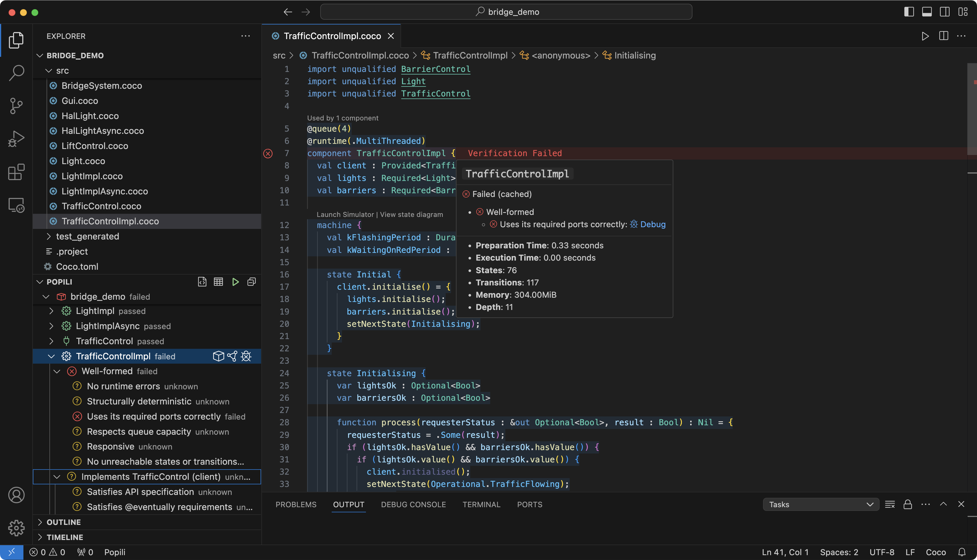Click the debug bug icon on TrafficControlImpl row
Viewport: 977px width, 560px height.
coord(246,356)
